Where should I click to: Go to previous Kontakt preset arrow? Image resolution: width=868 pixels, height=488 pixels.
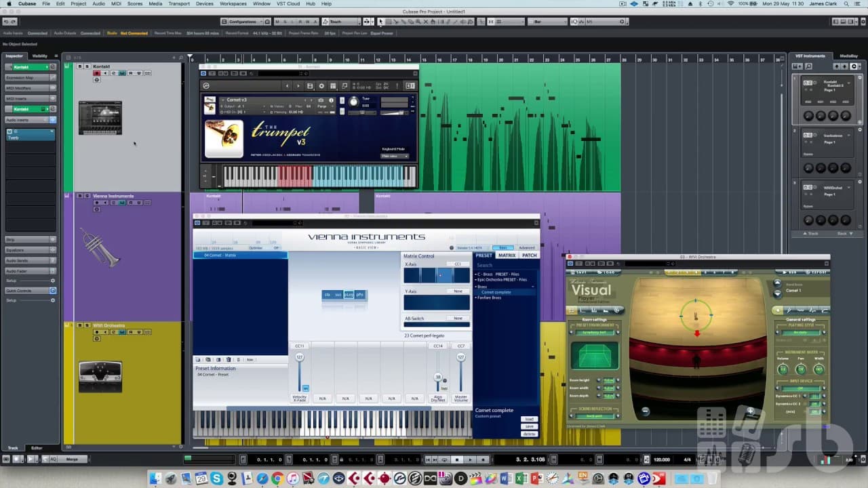pos(287,86)
